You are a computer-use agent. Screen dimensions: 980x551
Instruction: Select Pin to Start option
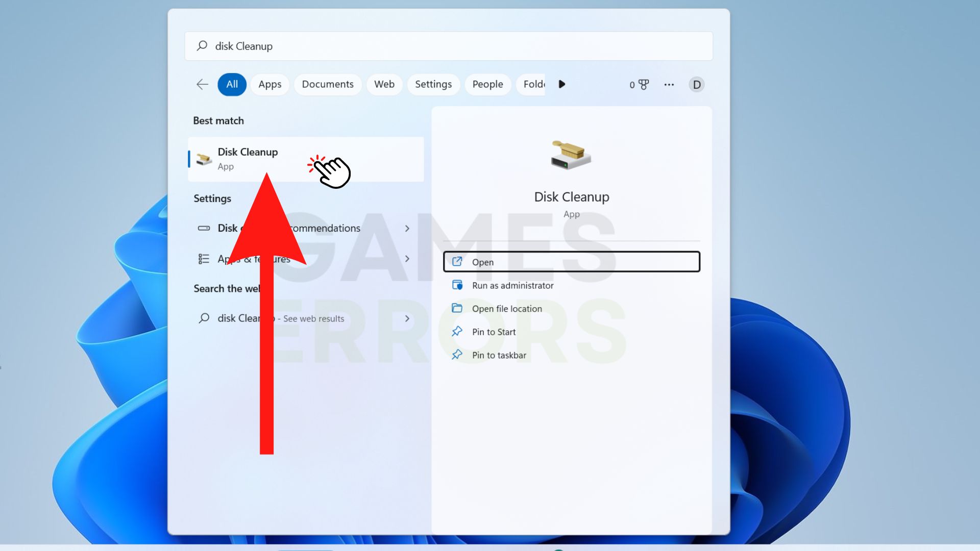coord(494,332)
